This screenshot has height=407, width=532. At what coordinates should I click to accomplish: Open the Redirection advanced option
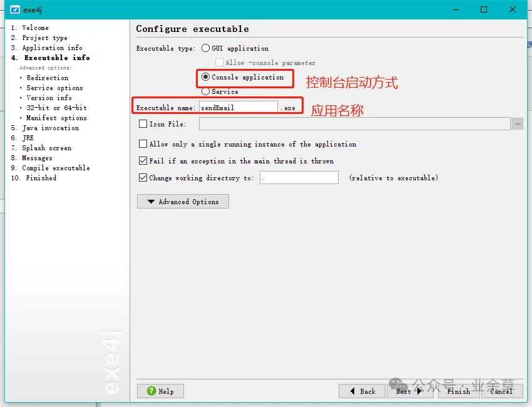[47, 78]
